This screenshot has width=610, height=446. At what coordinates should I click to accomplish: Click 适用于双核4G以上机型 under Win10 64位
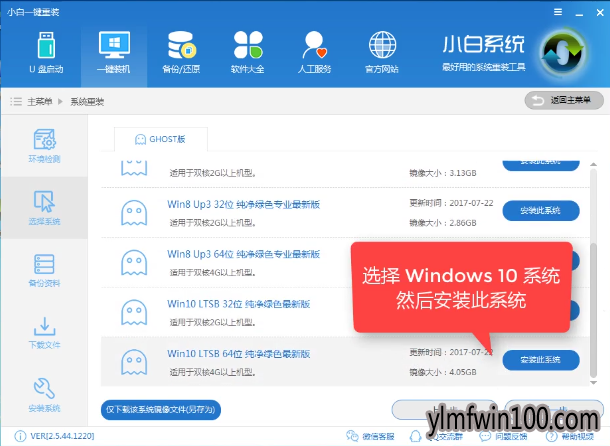point(213,372)
